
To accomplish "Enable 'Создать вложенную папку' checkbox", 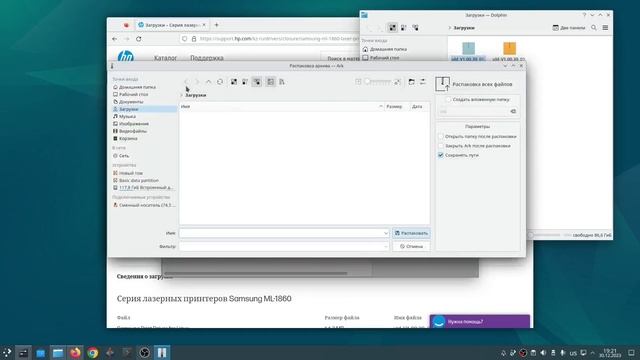I will tap(448, 100).
